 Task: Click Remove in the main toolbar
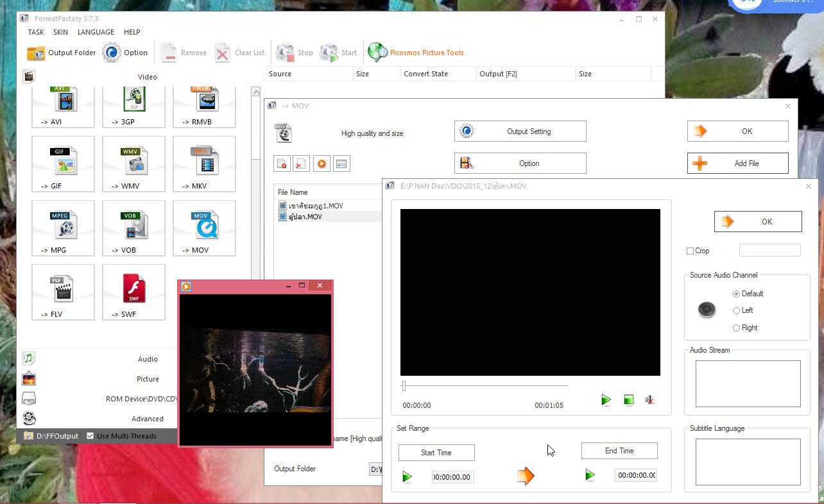click(184, 53)
